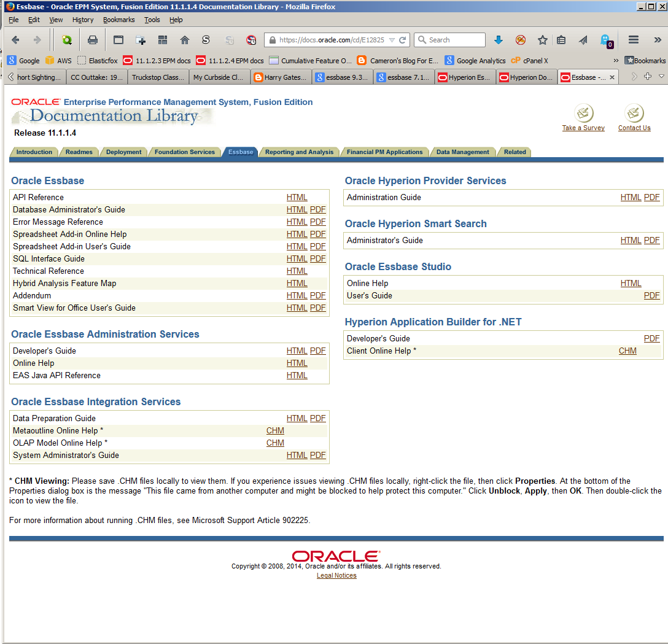This screenshot has height=644, width=668.
Task: Click the Forward arrow button
Action: click(x=37, y=40)
